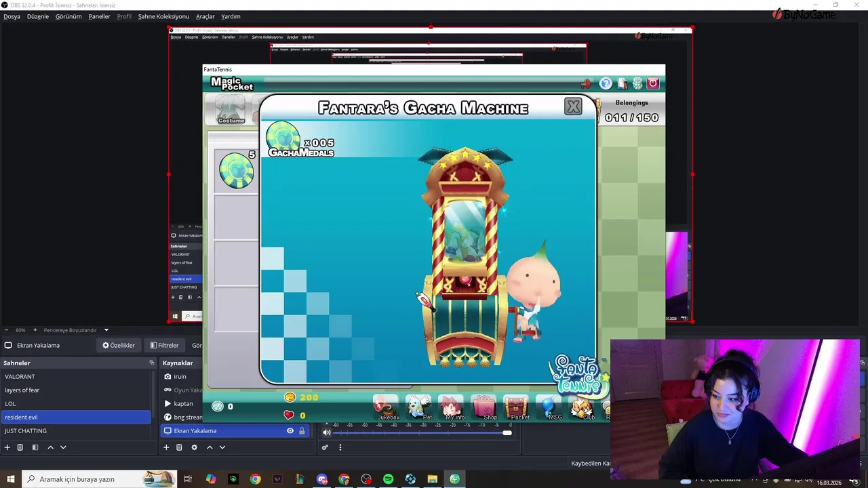Open Task View on the taskbar

coord(188,479)
